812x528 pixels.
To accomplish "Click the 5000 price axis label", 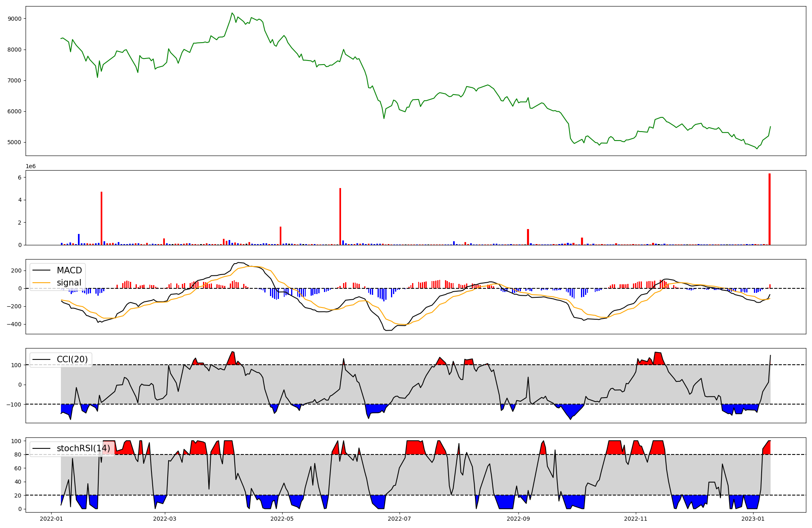I will pyautogui.click(x=15, y=143).
